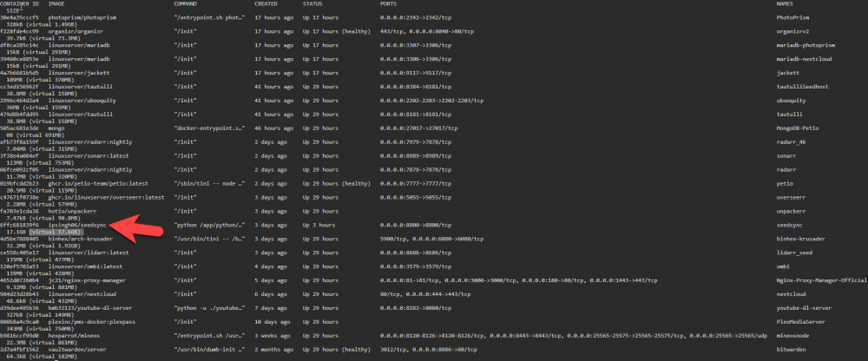Click the '32.2MB (virtual 1.92GB)' size text
Viewport: 868px width, 361px height.
coord(43,246)
